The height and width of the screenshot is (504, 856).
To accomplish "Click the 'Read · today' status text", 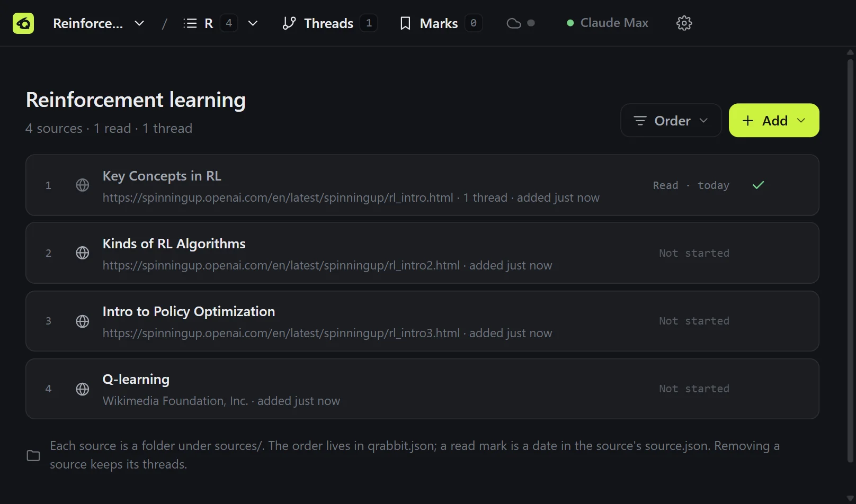I will pyautogui.click(x=691, y=185).
